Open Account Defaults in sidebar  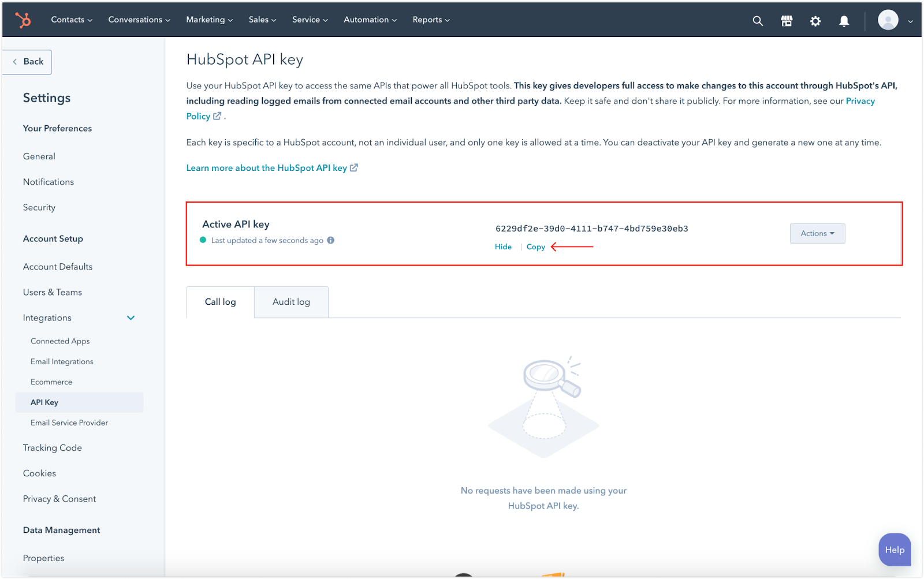pos(58,267)
